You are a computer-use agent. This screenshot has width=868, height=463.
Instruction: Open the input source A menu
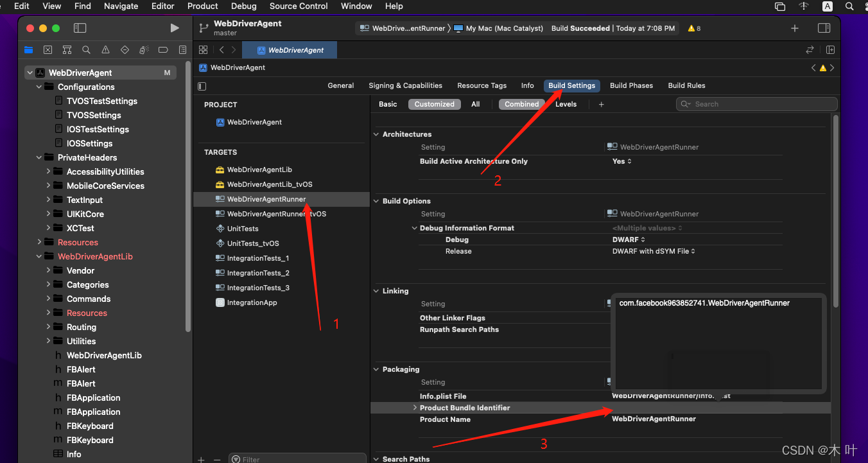click(828, 6)
